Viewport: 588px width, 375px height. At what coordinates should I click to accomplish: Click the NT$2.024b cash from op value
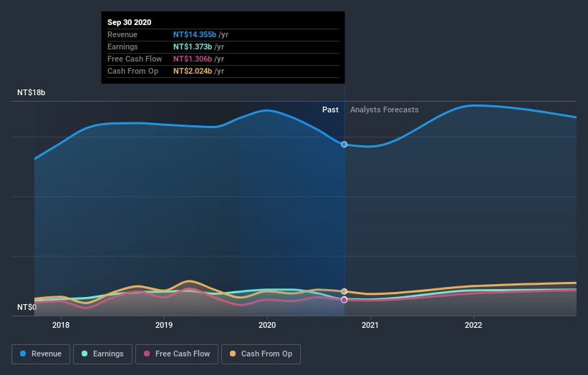click(193, 71)
